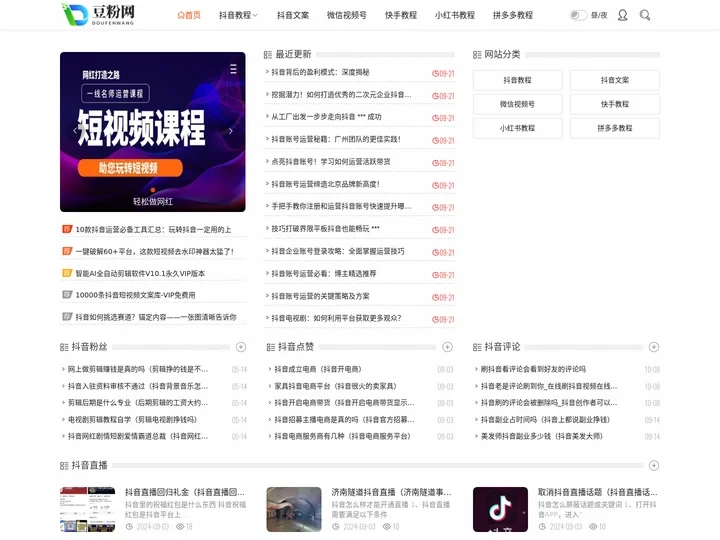Open recent post 抖音电视剧：如何利用平台

pyautogui.click(x=336, y=318)
